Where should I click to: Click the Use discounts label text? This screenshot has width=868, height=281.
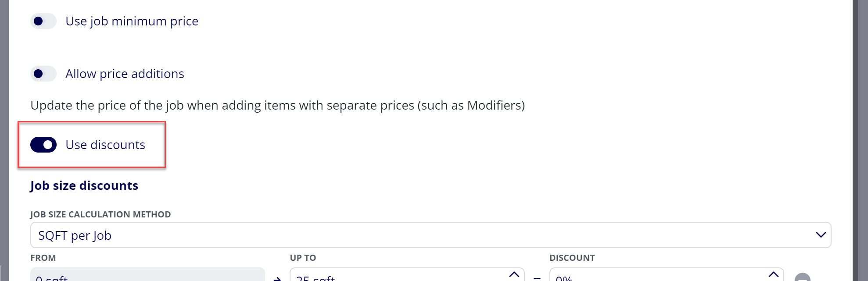click(x=105, y=145)
